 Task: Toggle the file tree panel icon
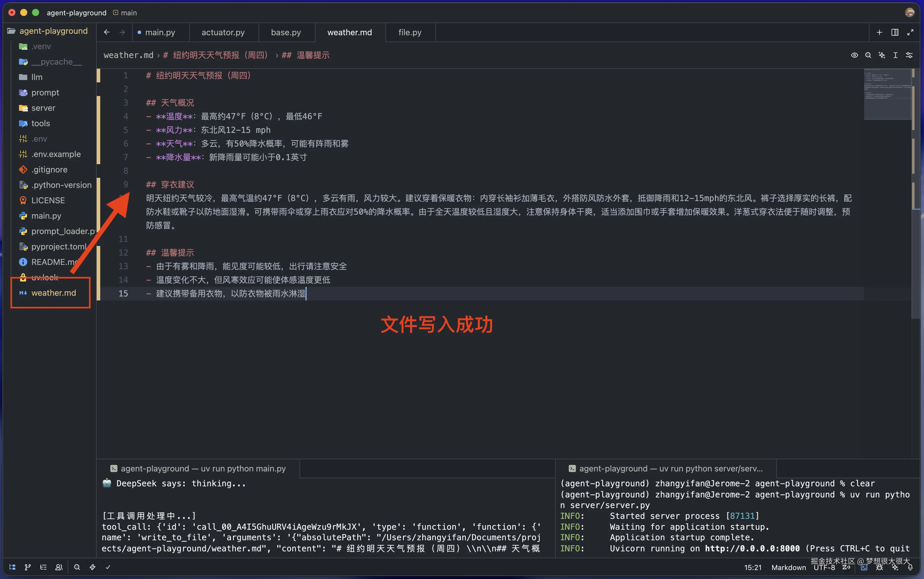[x=12, y=567]
